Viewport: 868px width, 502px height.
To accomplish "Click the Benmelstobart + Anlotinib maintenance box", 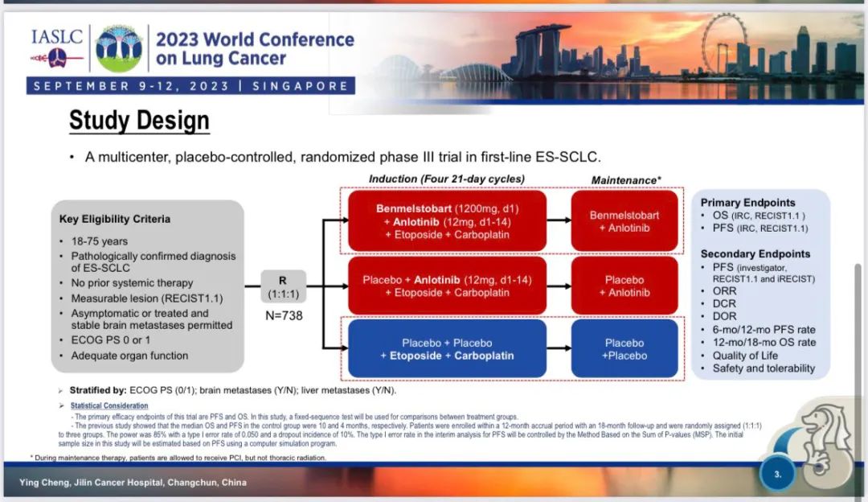I will click(624, 221).
